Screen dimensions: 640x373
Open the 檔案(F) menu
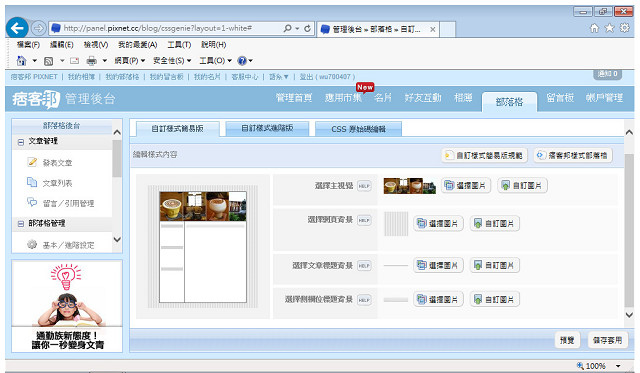(28, 44)
